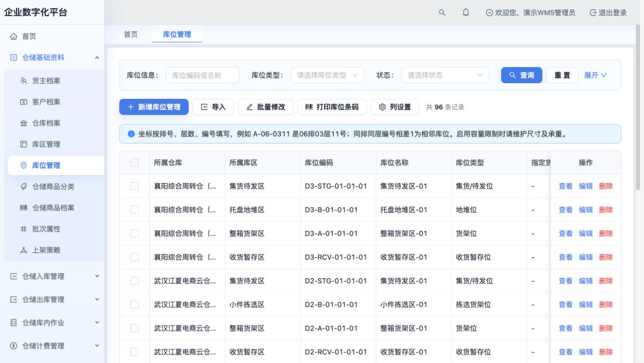Image resolution: width=644 pixels, height=363 pixels.
Task: Click the 仓储商品档案 barcode icon
Action: 23,208
